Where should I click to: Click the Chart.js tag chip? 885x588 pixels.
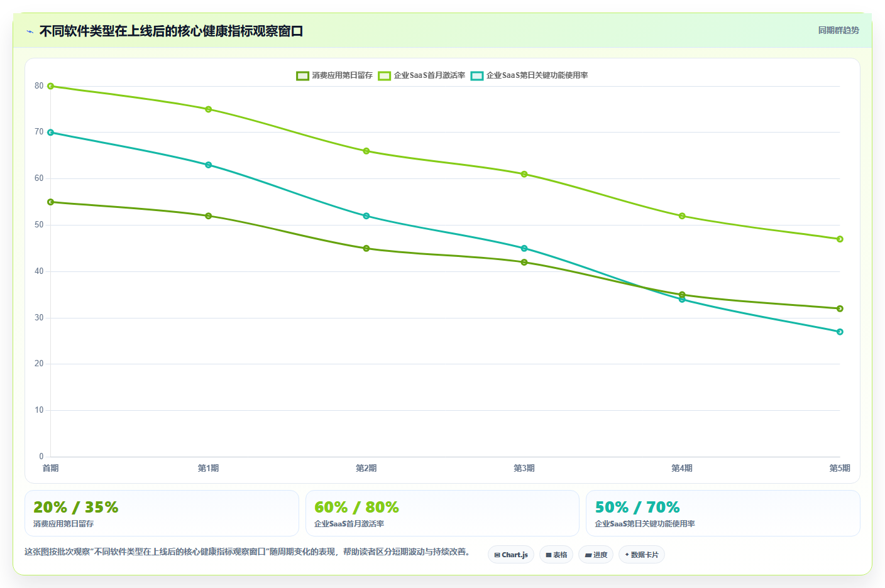coord(511,555)
